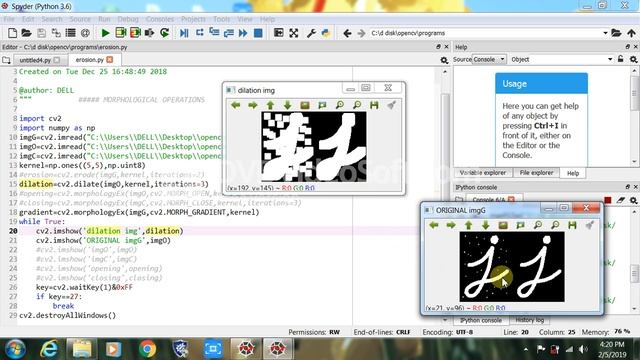
Task: Create a new file in Spyder toolbar
Action: tap(12, 33)
